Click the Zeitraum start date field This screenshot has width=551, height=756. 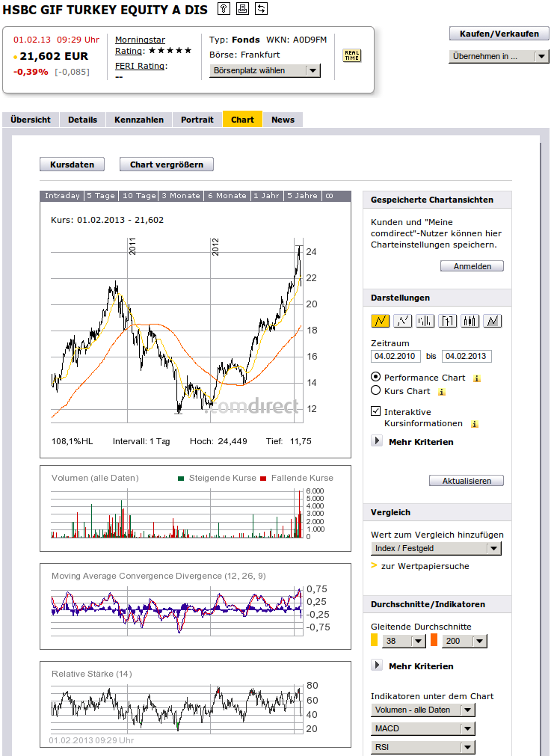click(x=395, y=356)
